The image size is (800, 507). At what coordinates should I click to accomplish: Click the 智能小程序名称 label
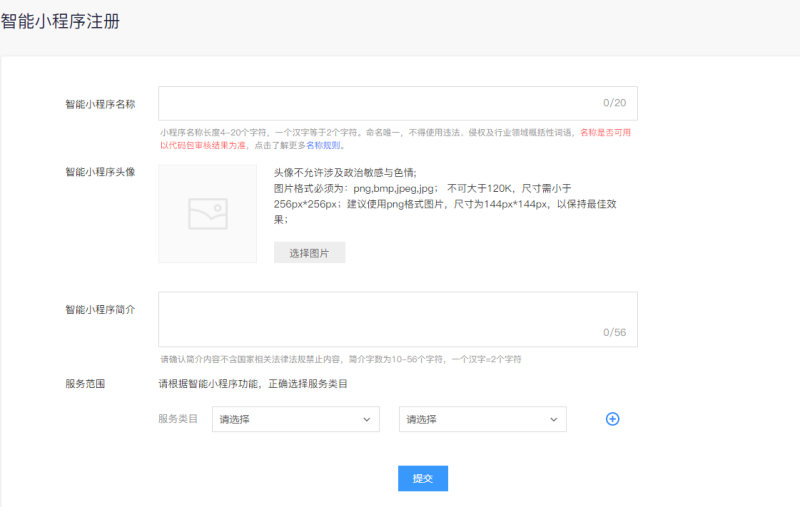coord(100,104)
